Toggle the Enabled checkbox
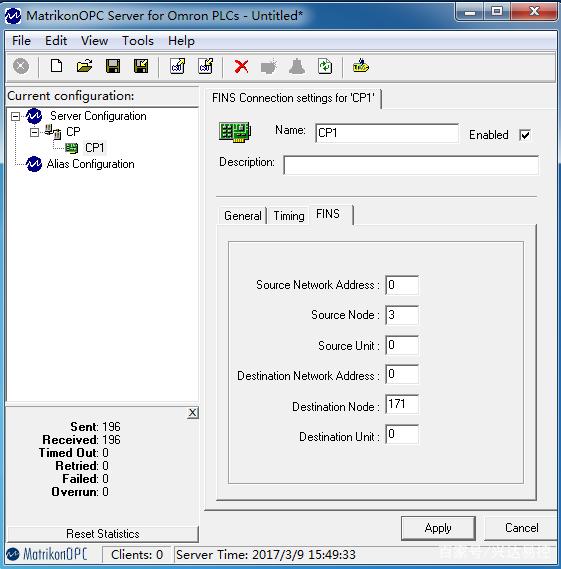This screenshot has width=561, height=569. [525, 135]
